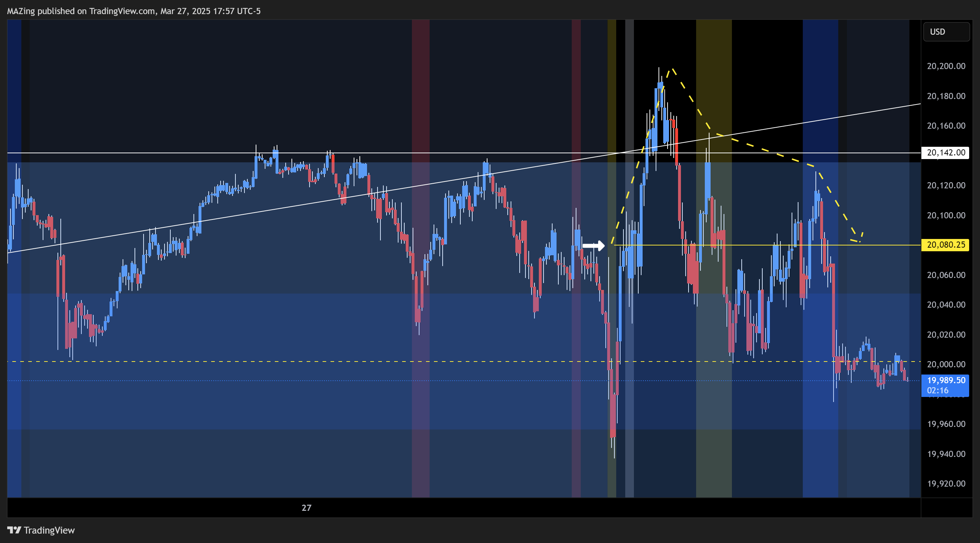Click the published-on TradingView header text

click(x=134, y=11)
